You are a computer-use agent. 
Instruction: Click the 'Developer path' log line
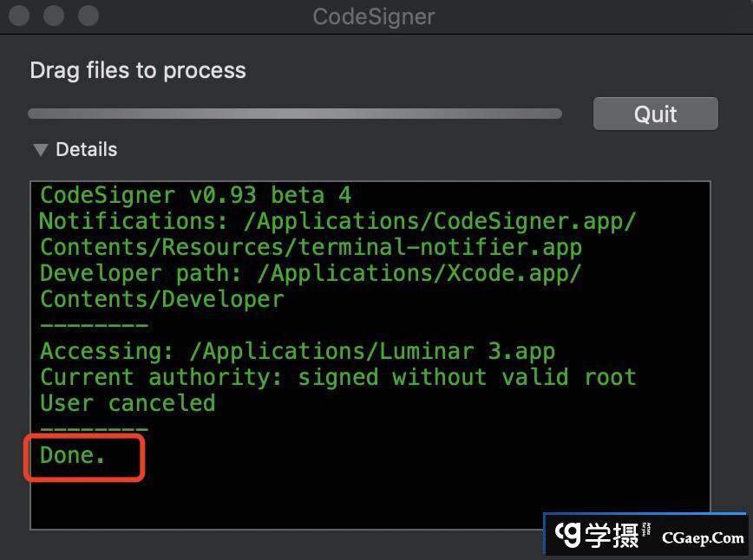[x=311, y=273]
